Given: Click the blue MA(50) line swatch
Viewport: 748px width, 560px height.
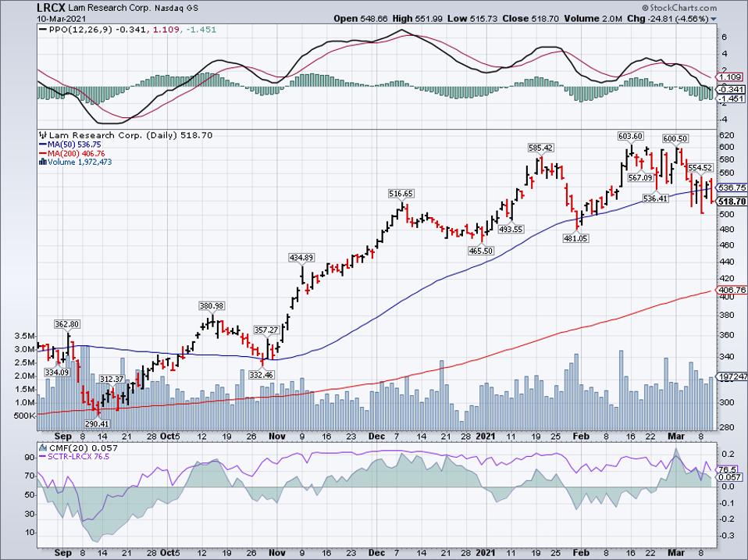Looking at the screenshot, I should (x=42, y=144).
